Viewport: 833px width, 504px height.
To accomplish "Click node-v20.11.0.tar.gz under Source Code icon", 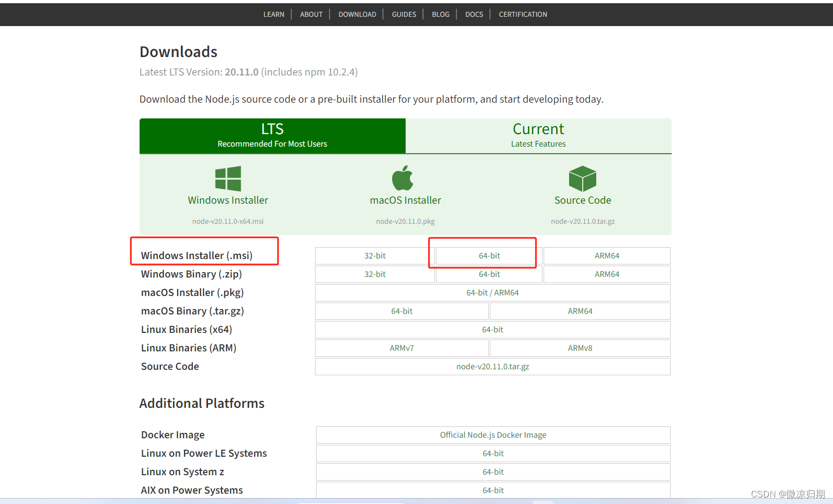I will pyautogui.click(x=583, y=222).
